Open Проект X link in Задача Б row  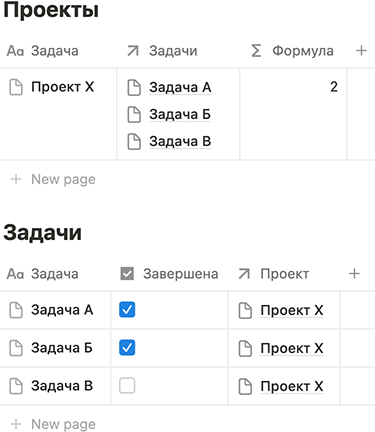point(292,349)
